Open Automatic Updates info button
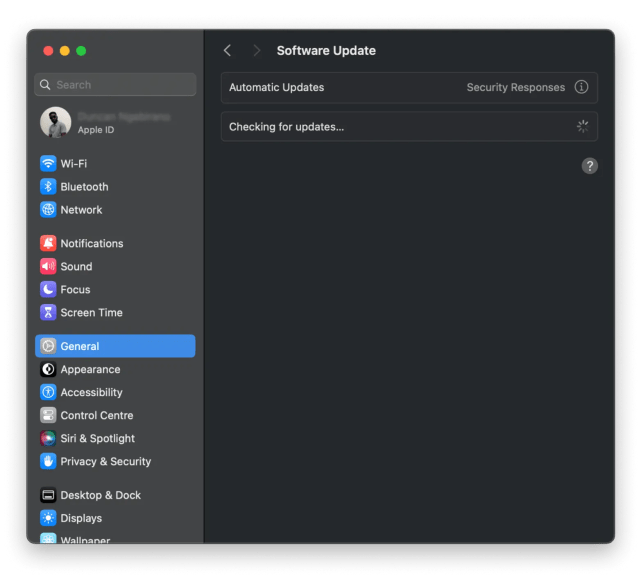Image resolution: width=639 pixels, height=582 pixels. pyautogui.click(x=581, y=87)
